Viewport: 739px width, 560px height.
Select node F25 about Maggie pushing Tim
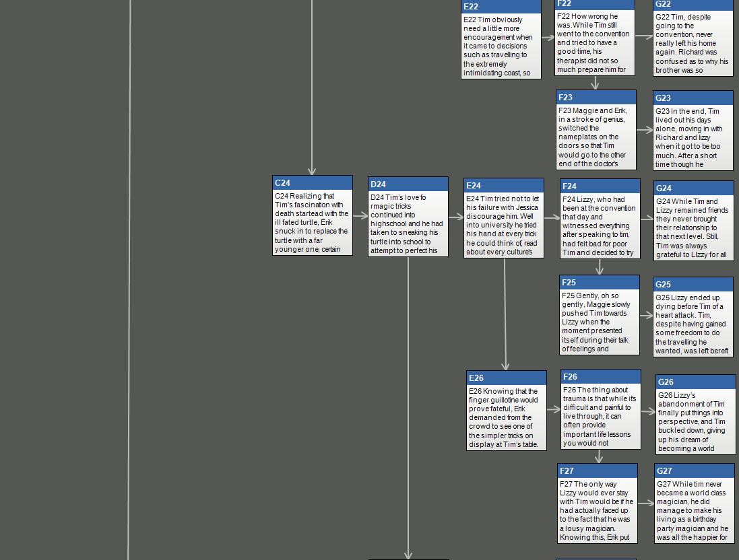click(600, 315)
